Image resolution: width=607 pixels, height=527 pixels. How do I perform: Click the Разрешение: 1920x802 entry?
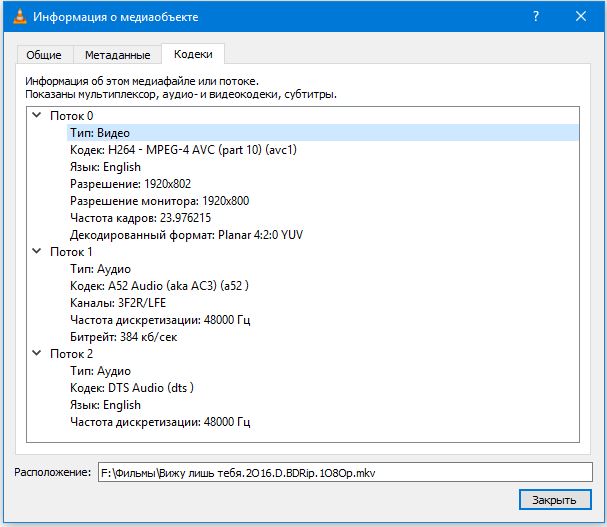click(131, 184)
